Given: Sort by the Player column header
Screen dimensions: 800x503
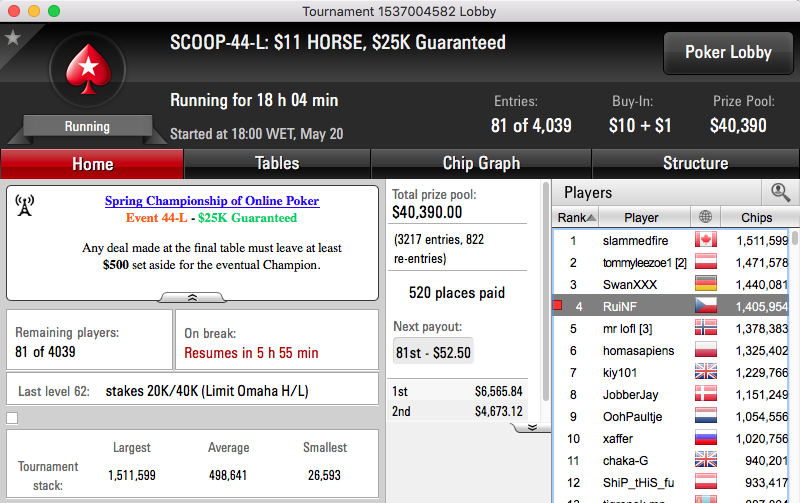Looking at the screenshot, I should tap(644, 217).
